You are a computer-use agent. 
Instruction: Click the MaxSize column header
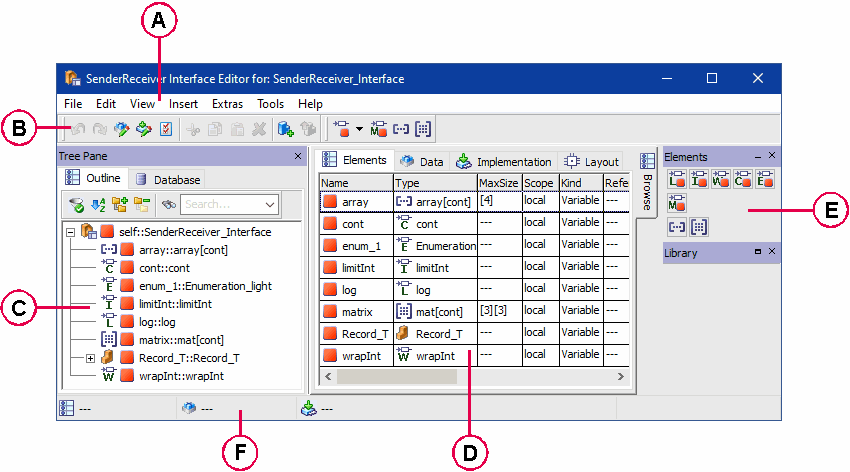(499, 183)
